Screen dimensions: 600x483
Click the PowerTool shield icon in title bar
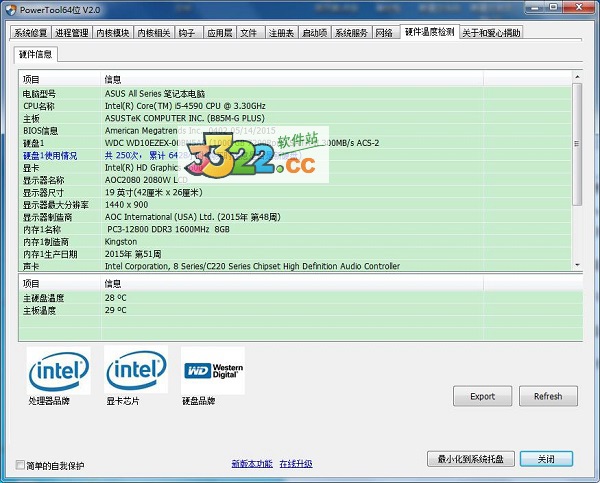pos(11,10)
